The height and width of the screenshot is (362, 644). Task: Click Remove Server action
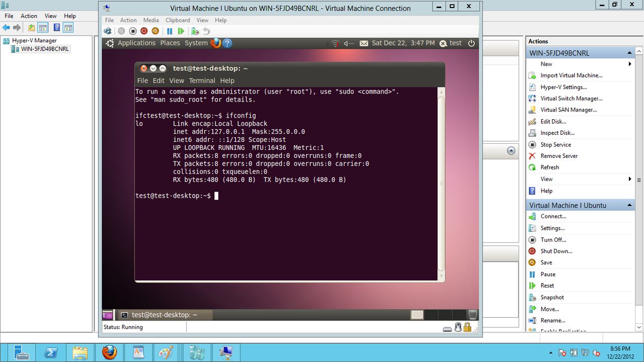coord(559,156)
